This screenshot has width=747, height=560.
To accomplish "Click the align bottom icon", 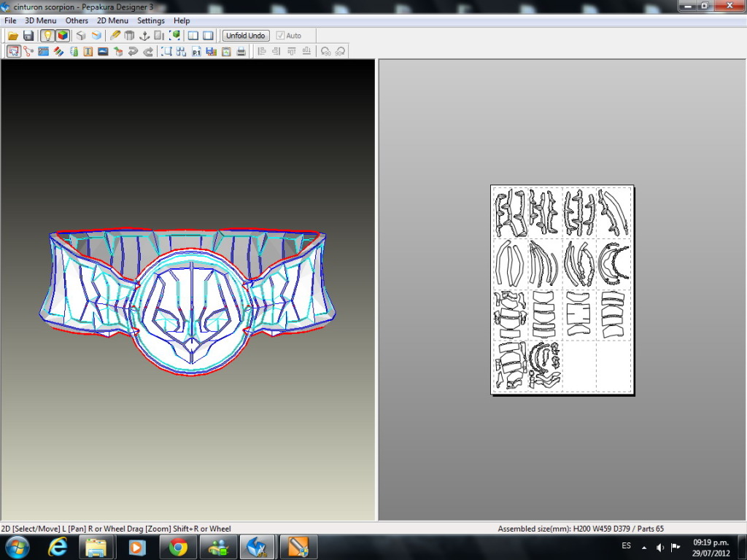I will coord(306,52).
